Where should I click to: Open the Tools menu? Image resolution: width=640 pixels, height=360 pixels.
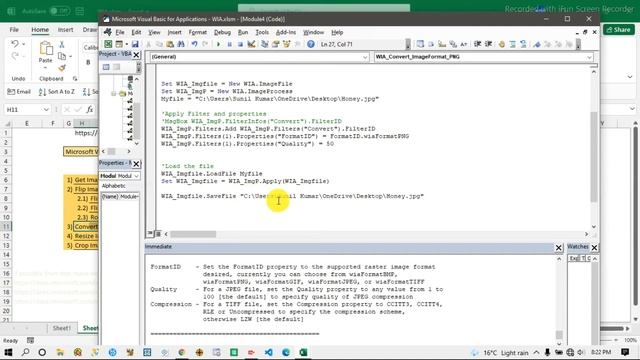[x=262, y=32]
